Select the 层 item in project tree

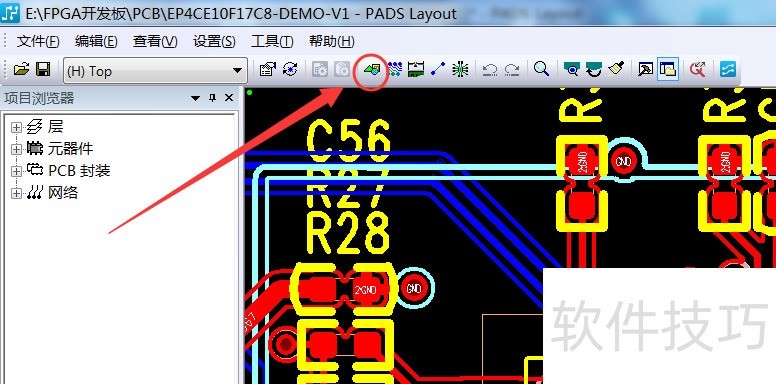(x=55, y=127)
